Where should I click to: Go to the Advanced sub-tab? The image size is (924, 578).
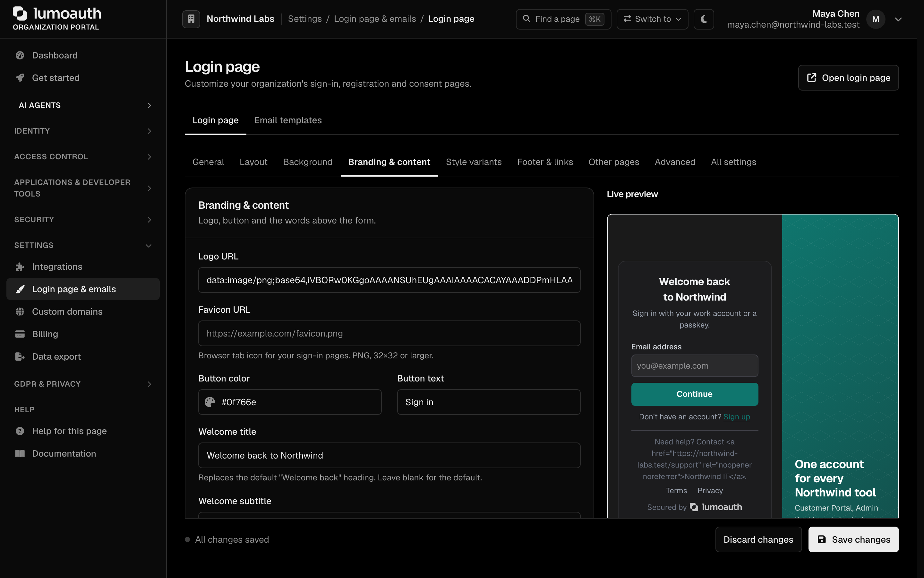pos(675,162)
